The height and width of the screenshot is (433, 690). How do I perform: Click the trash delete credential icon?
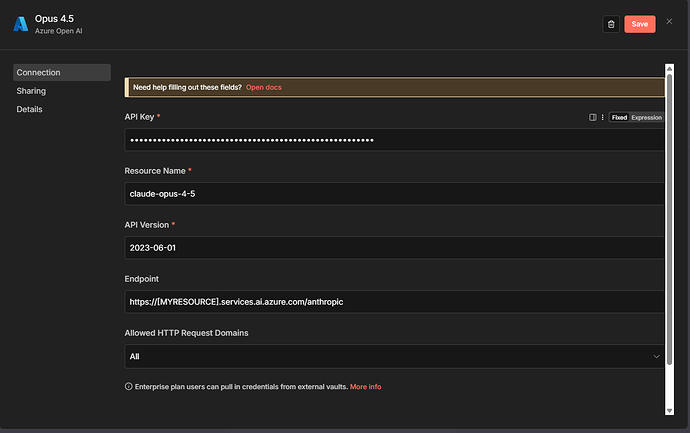(x=610, y=24)
